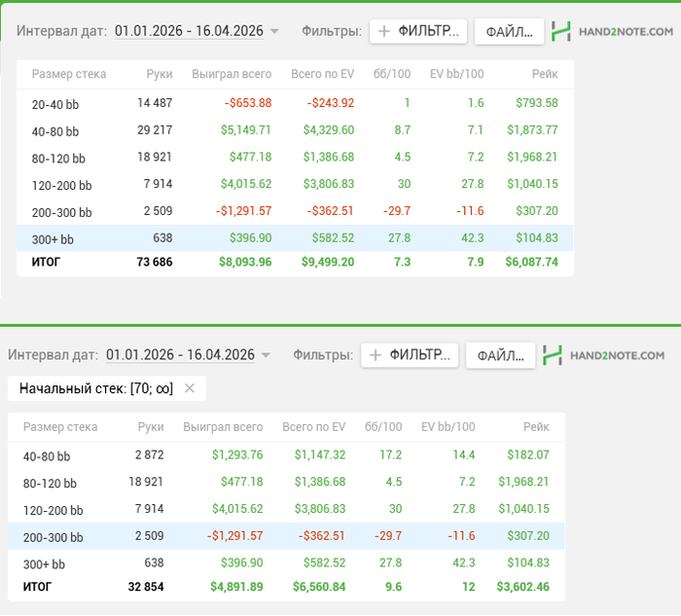Open the ФАЙЛ button in the bottom panel
This screenshot has width=681, height=616.
coord(500,356)
